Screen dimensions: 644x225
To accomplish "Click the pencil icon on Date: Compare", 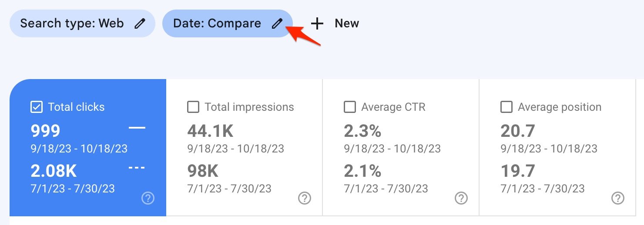I will pyautogui.click(x=277, y=24).
